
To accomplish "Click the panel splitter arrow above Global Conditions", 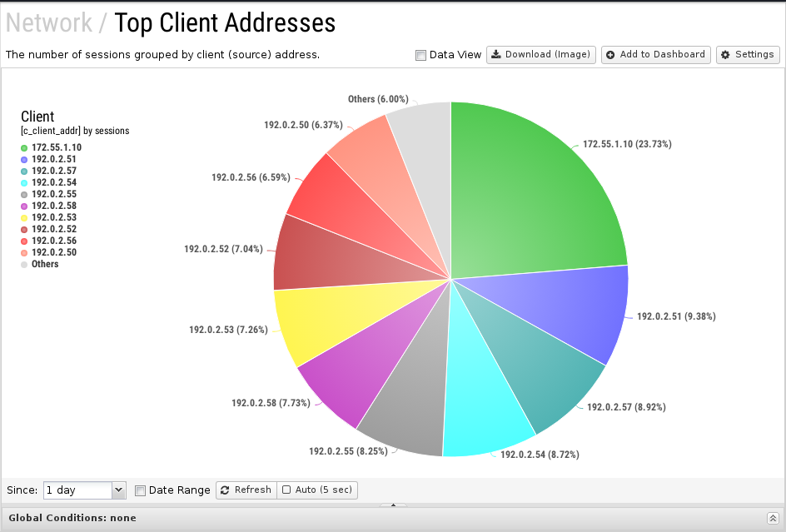I will (393, 505).
